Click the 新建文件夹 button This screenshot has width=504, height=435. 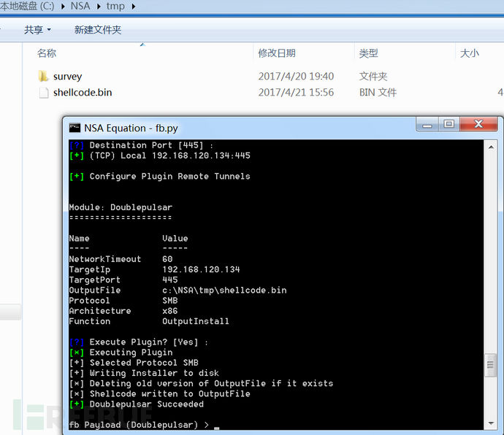pos(98,30)
